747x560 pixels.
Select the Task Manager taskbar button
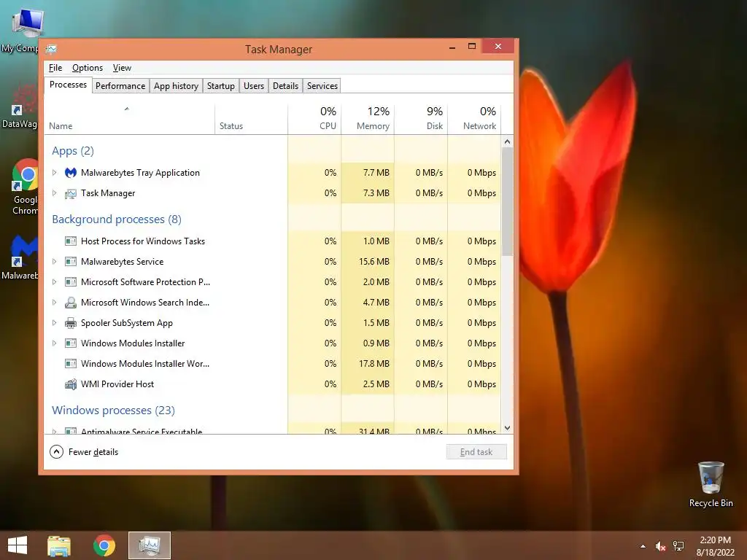pyautogui.click(x=150, y=545)
